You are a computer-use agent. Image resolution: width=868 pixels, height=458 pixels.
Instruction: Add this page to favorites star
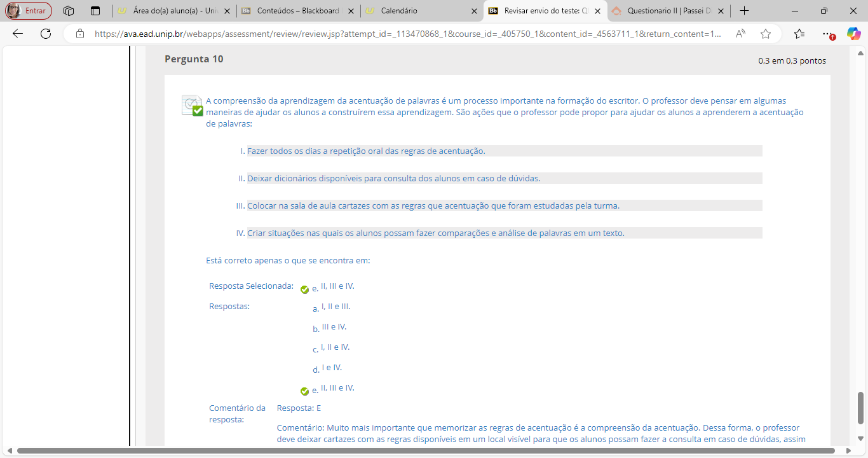[766, 34]
